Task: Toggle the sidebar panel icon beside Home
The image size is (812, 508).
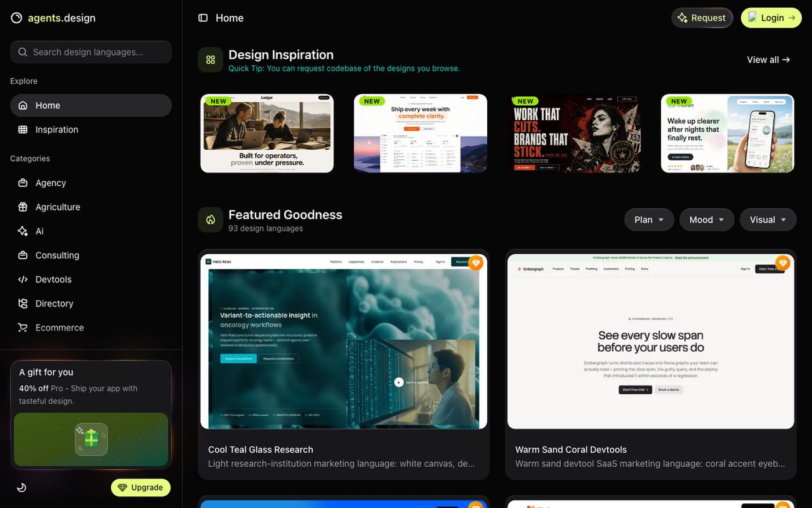Action: [x=203, y=18]
